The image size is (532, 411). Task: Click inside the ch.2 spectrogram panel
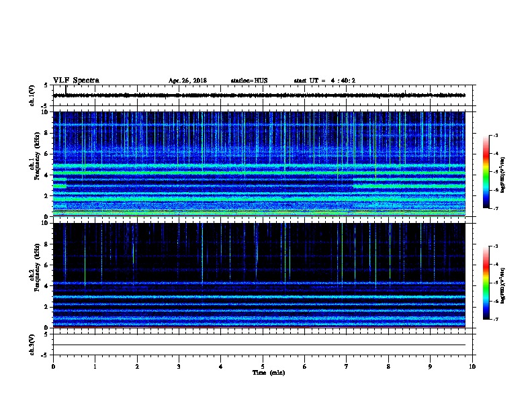(259, 275)
